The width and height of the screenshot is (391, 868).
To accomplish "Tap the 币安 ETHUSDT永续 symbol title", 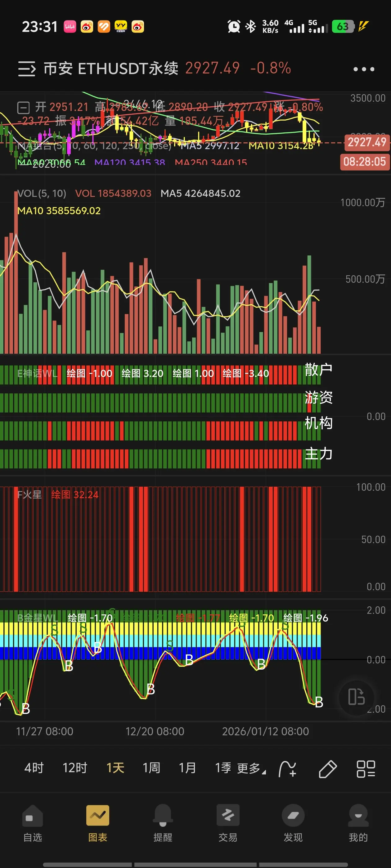I will 111,69.
